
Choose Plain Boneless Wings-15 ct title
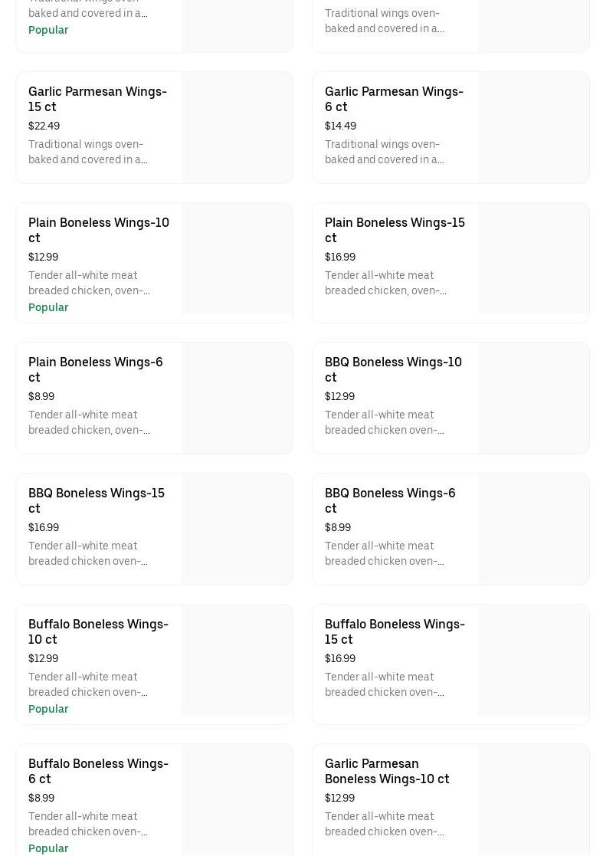coord(395,230)
